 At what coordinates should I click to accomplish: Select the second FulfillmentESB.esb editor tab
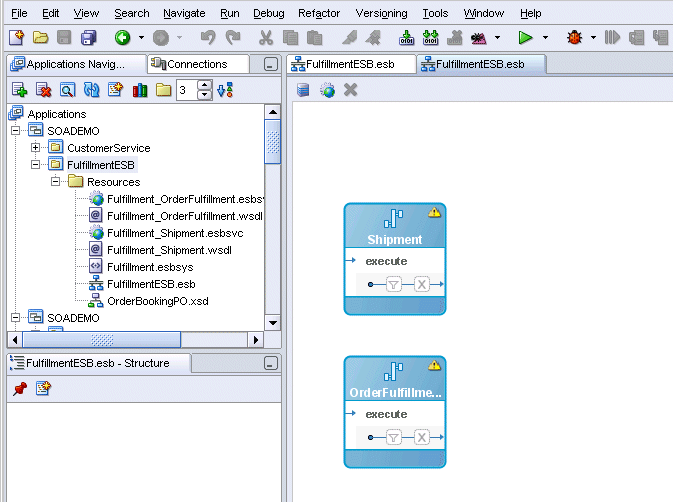(481, 64)
